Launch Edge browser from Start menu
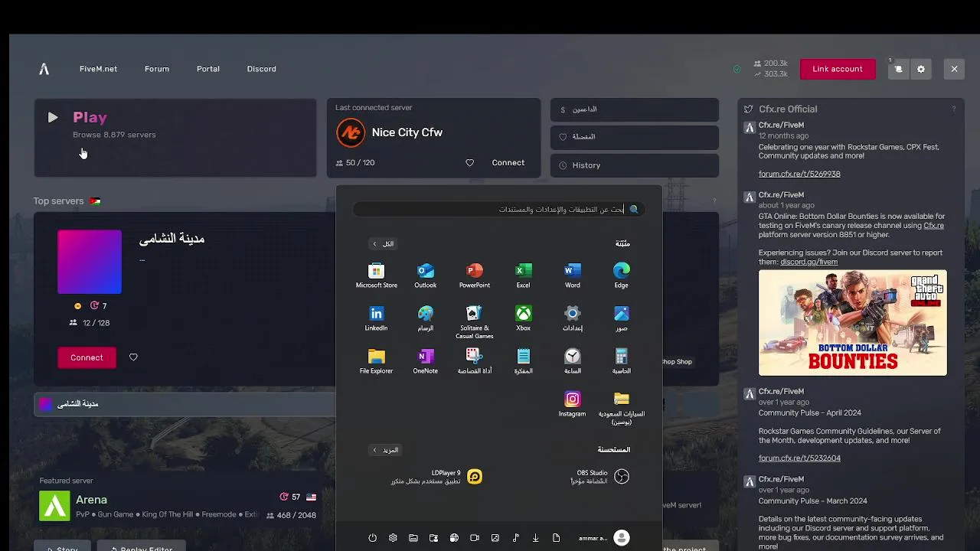Screen dimensions: 980x551 coord(621,275)
